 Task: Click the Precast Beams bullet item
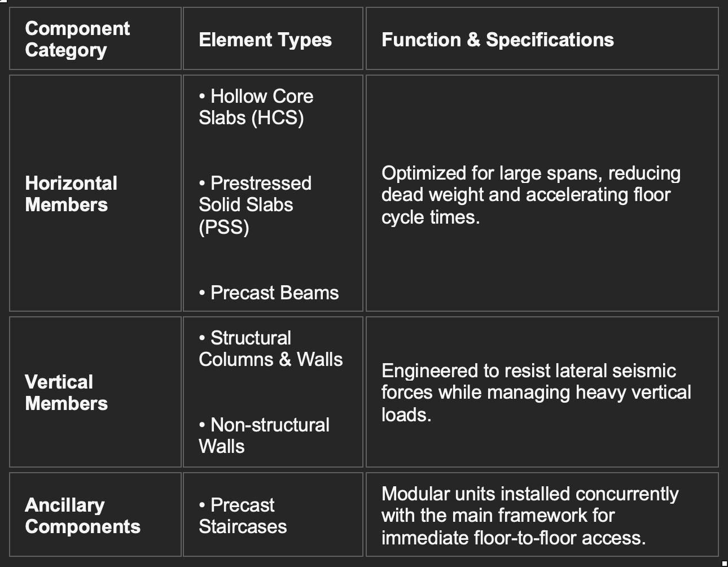(269, 293)
